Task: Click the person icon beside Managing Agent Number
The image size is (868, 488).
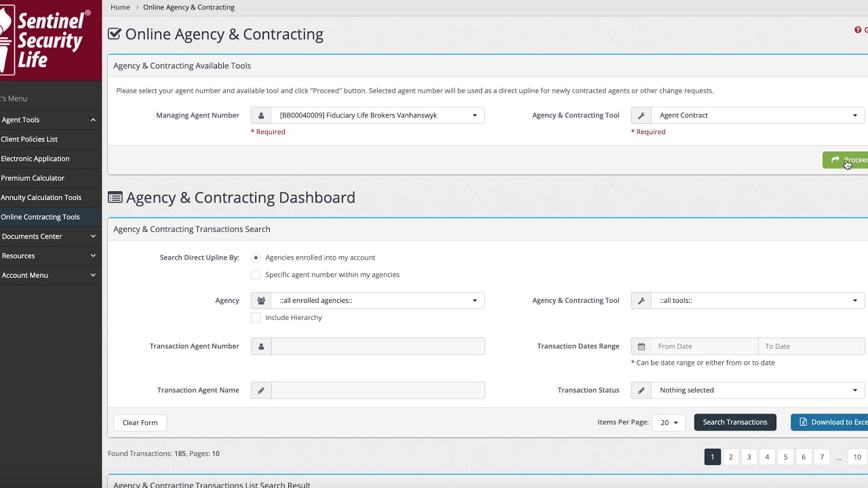Action: tap(261, 115)
